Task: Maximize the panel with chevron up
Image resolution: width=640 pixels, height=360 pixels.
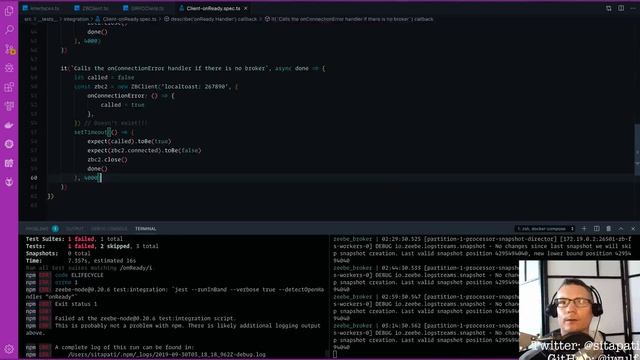Action: coord(621,229)
